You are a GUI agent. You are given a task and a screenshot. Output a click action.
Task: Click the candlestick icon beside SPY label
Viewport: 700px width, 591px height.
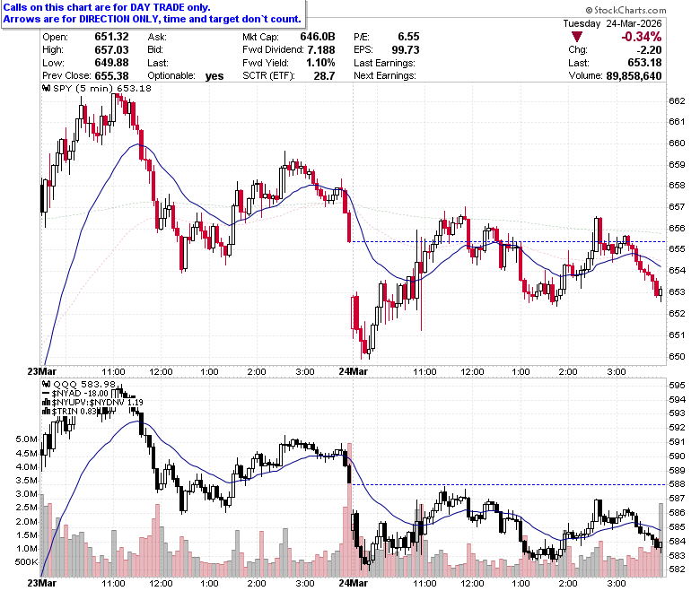click(47, 88)
